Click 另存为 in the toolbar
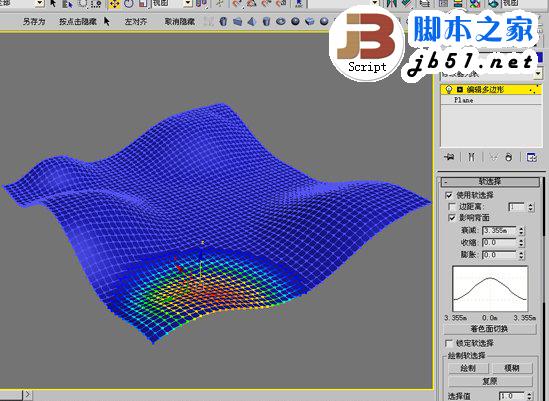The height and width of the screenshot is (401, 549). (x=34, y=22)
